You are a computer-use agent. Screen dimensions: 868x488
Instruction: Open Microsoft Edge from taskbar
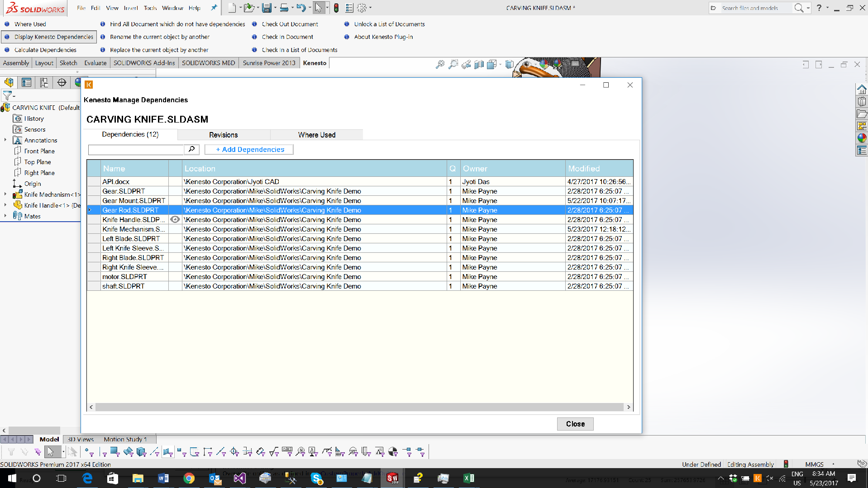point(87,478)
